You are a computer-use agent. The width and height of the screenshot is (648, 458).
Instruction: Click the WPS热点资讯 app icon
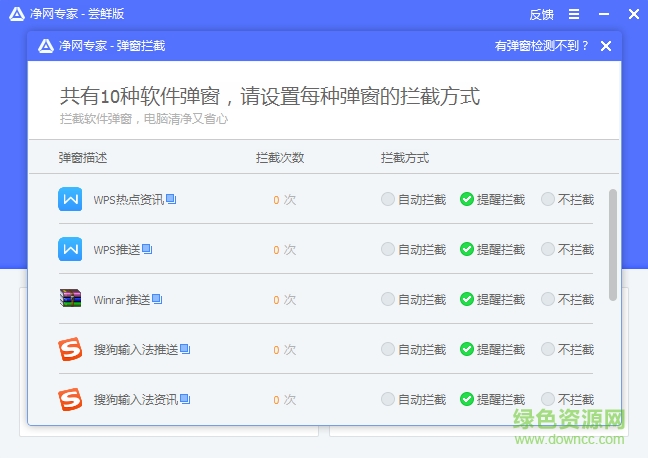(x=70, y=199)
